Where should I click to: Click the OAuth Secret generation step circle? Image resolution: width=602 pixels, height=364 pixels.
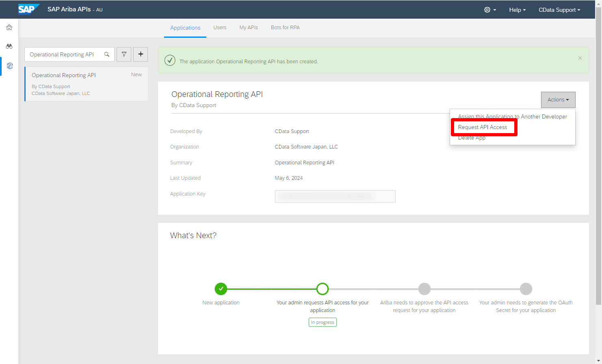(526, 289)
